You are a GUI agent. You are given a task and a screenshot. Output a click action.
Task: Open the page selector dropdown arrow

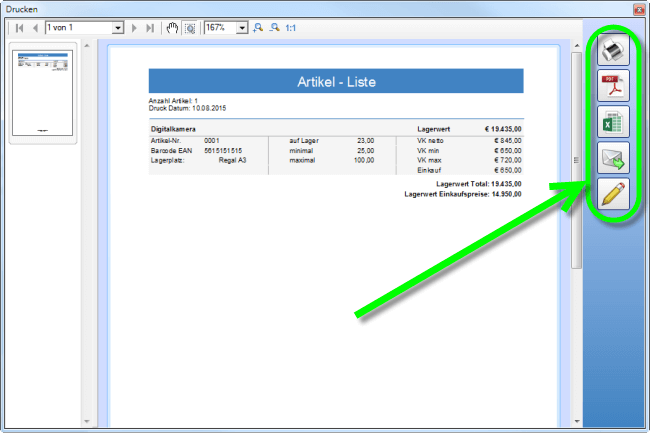coord(118,28)
